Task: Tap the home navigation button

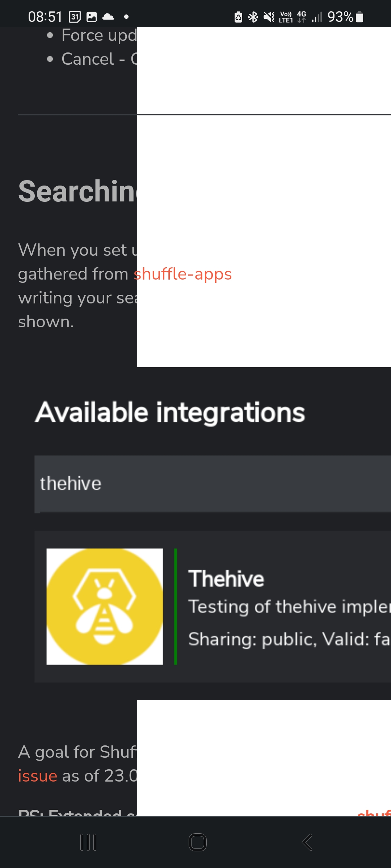Action: point(197,841)
